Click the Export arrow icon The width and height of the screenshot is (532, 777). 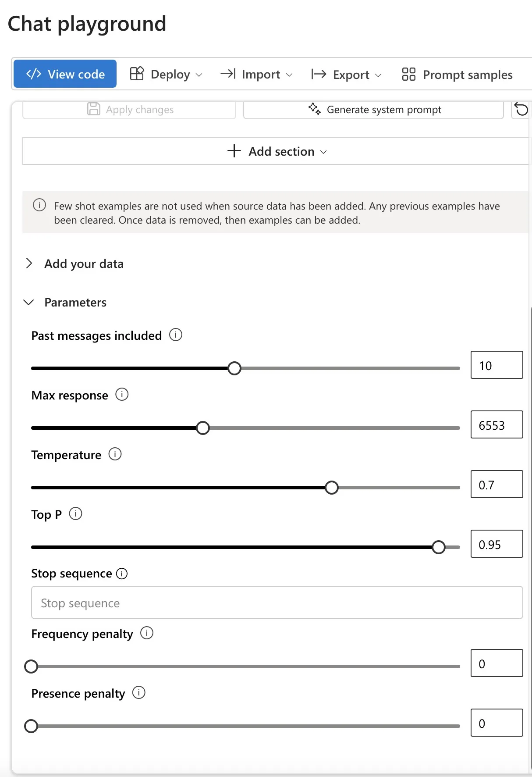[x=318, y=74]
